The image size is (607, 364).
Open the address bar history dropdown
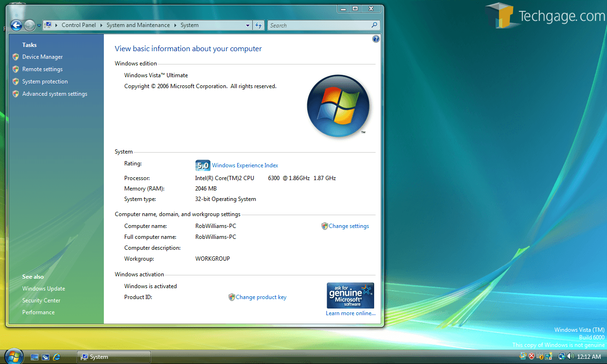pos(248,26)
